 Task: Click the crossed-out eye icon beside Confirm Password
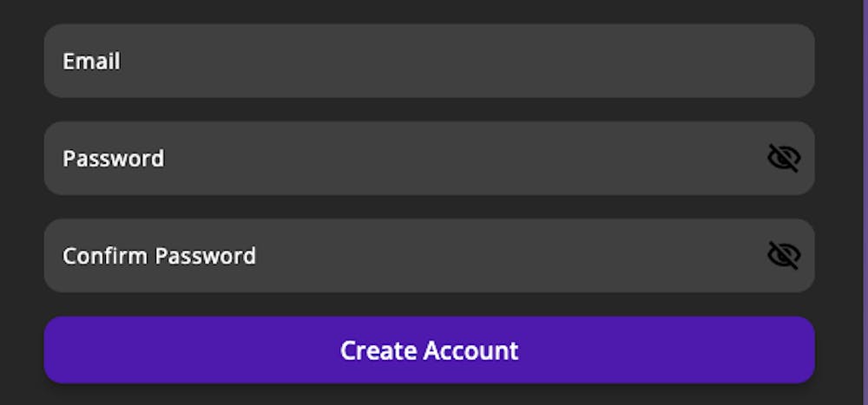[784, 256]
